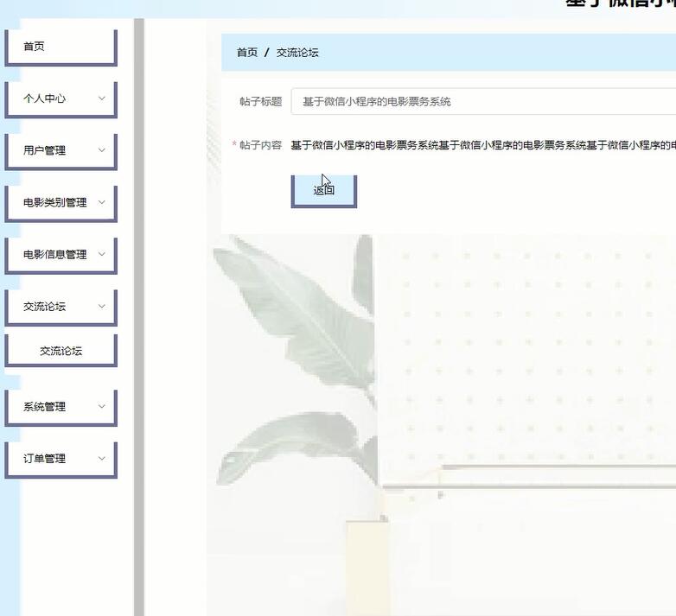
Task: Expand the 用户管理 chevron arrow
Action: pos(102,150)
